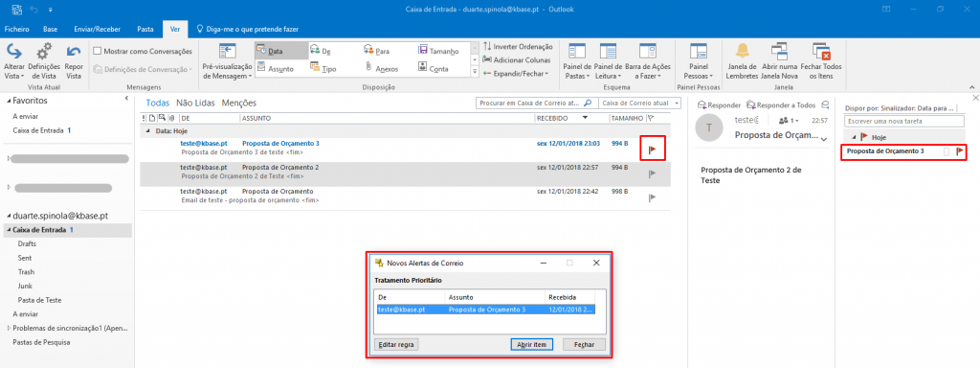The width and height of the screenshot is (980, 368).
Task: Open Trash folder
Action: point(26,272)
